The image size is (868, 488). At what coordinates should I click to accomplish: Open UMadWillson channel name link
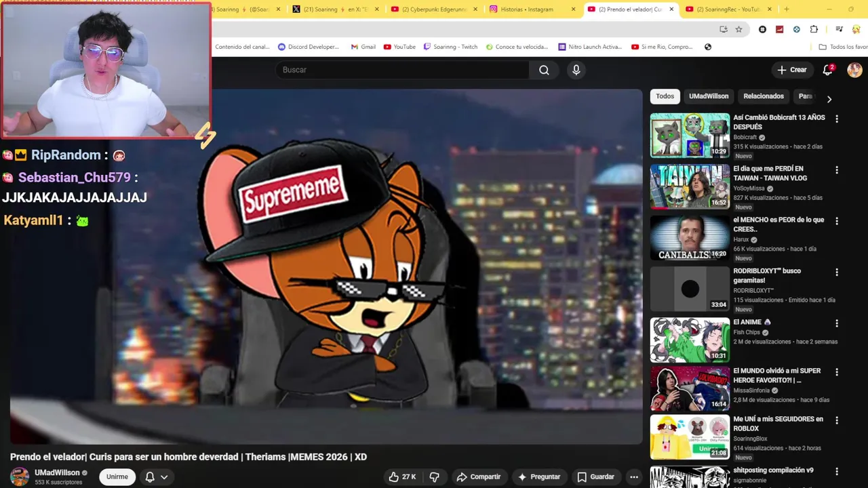click(x=57, y=472)
